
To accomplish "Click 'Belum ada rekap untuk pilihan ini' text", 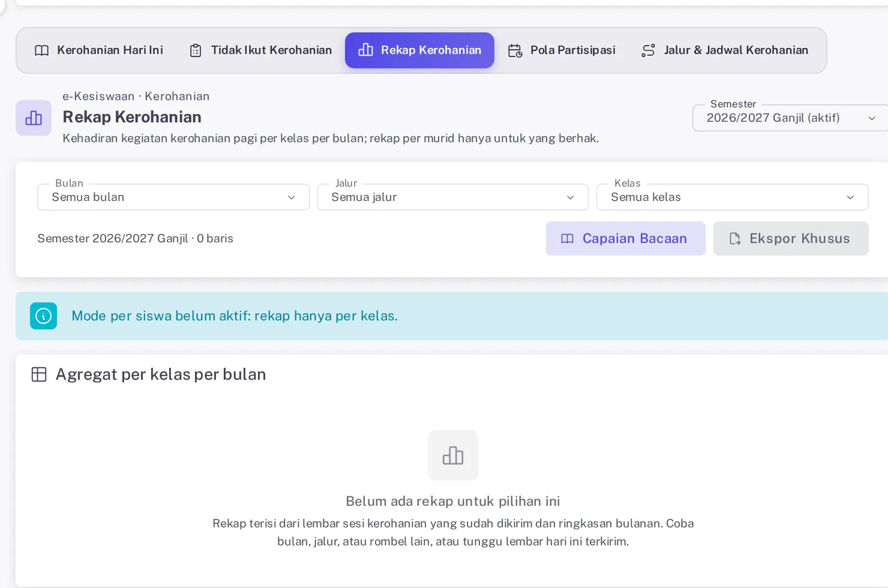I will pos(453,501).
